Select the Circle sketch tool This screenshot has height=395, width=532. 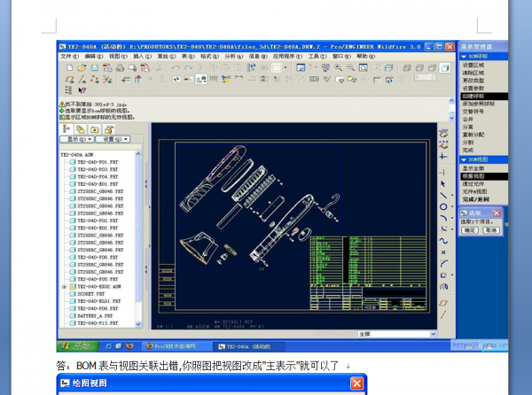(443, 206)
